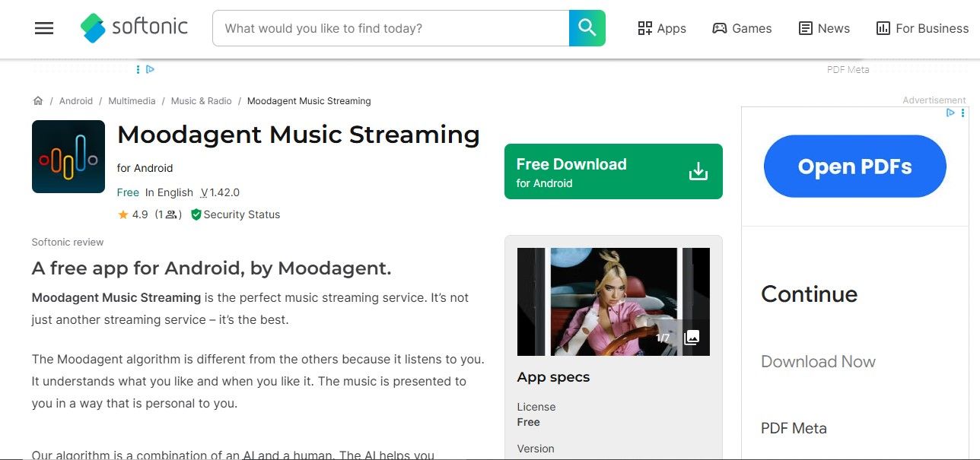This screenshot has height=460, width=980.
Task: Click the Security Status text
Action: pyautogui.click(x=242, y=215)
